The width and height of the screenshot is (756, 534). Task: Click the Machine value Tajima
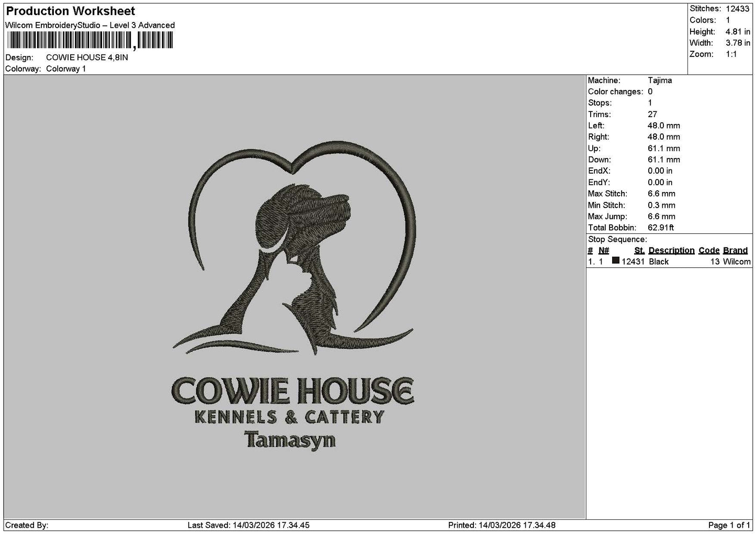point(660,81)
